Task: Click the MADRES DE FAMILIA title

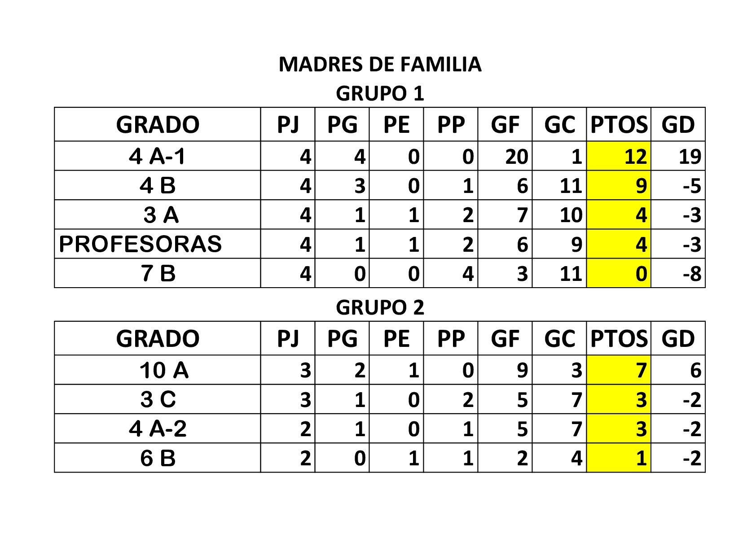Action: coord(380,64)
